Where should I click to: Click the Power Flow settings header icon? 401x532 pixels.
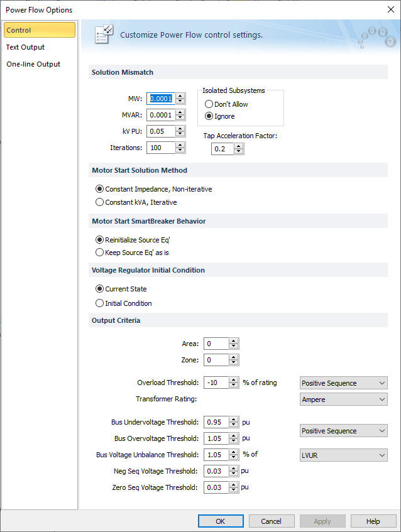[x=103, y=35]
